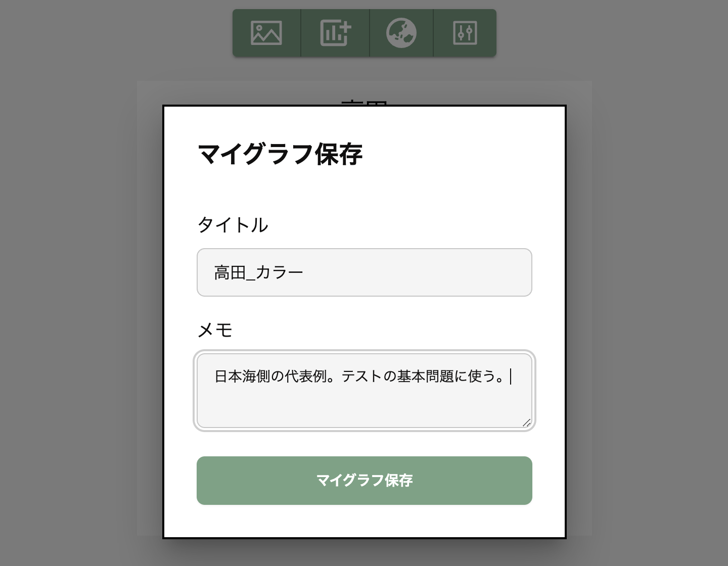This screenshot has height=566, width=728.
Task: Open the sliders settings icon in the toolbar
Action: (x=465, y=33)
